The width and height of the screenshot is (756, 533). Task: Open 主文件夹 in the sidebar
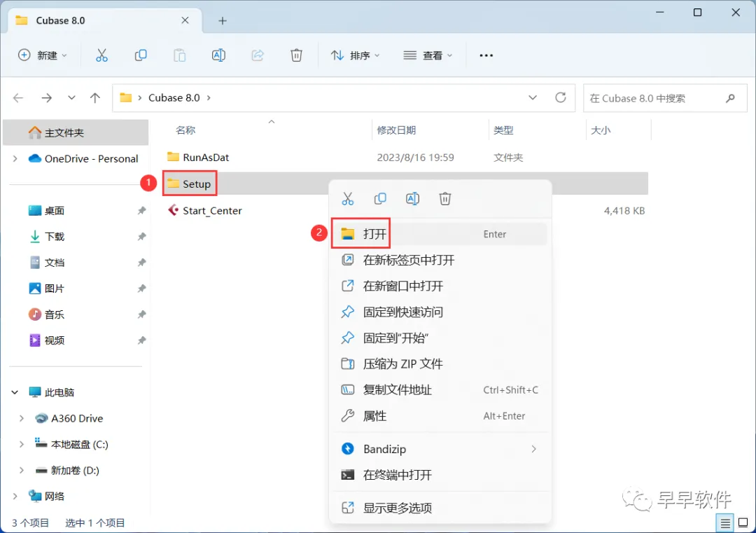click(x=76, y=132)
